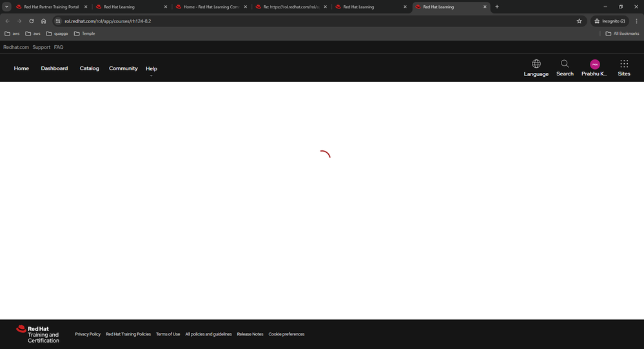Bookmark page with star icon
The image size is (644, 349).
(579, 21)
